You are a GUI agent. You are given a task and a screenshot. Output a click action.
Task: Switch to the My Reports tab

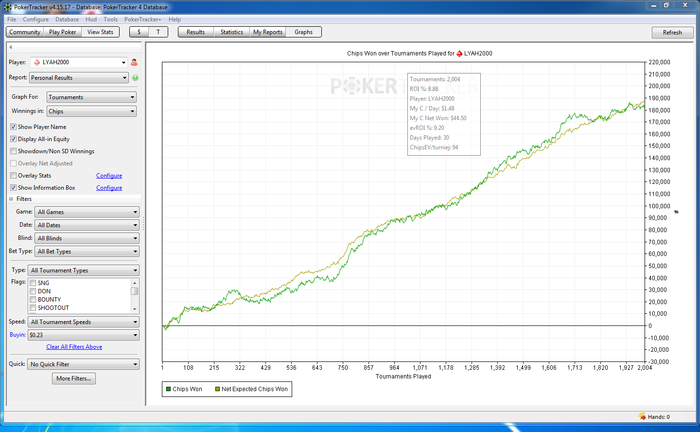click(x=268, y=32)
